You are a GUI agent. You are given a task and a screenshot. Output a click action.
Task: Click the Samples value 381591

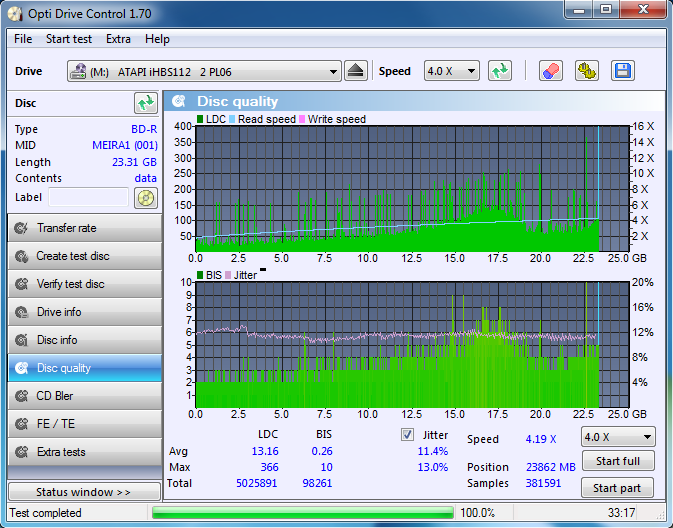[543, 483]
